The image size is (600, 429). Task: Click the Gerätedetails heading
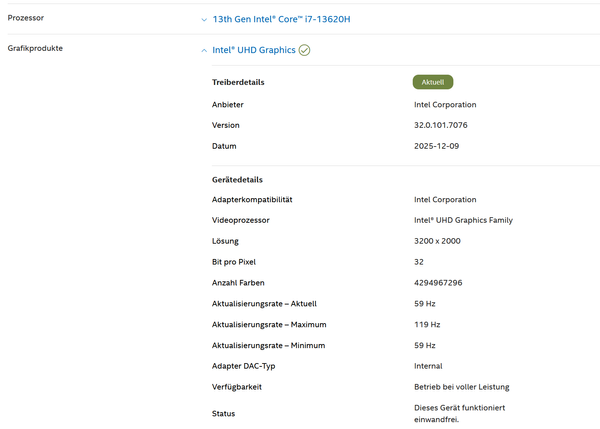click(237, 180)
